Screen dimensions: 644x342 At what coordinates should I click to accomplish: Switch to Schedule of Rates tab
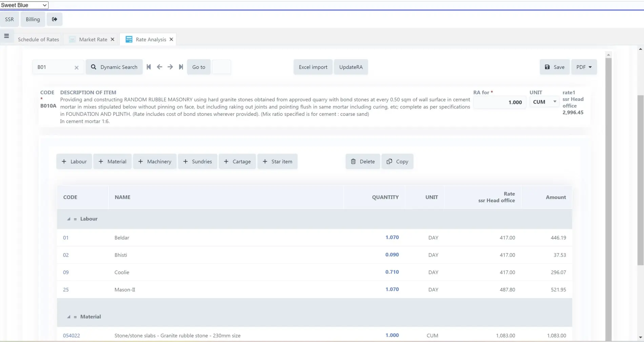click(x=38, y=39)
